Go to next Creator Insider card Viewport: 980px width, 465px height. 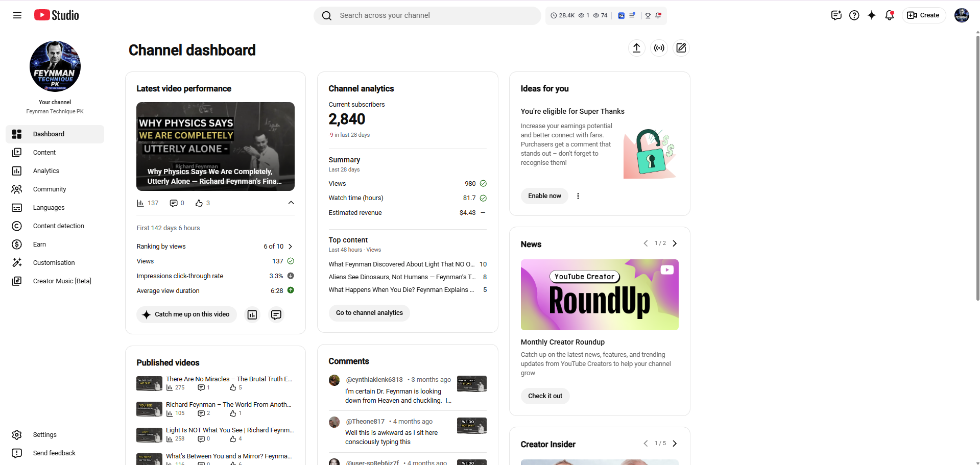(x=675, y=444)
